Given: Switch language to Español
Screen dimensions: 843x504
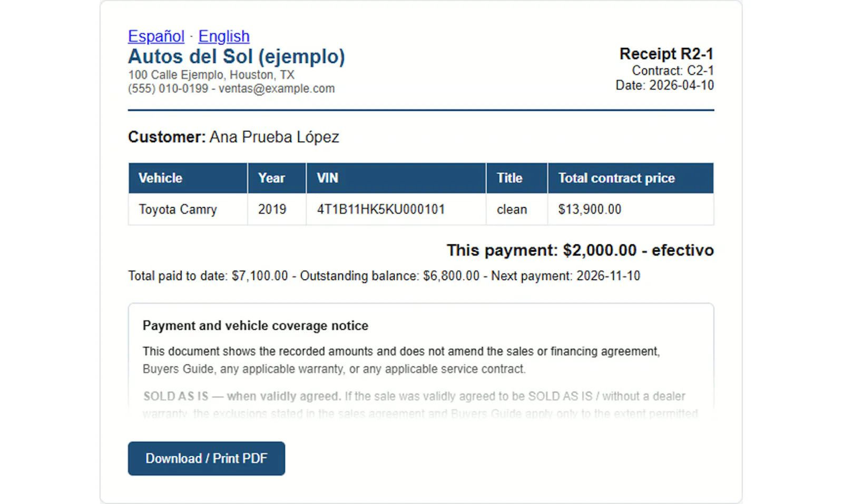Looking at the screenshot, I should pos(156,36).
